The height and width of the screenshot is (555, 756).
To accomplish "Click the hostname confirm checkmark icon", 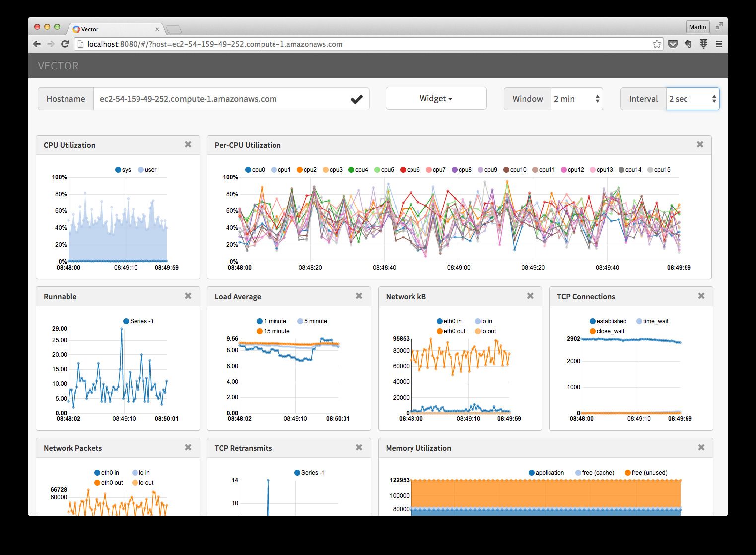I will pos(356,99).
